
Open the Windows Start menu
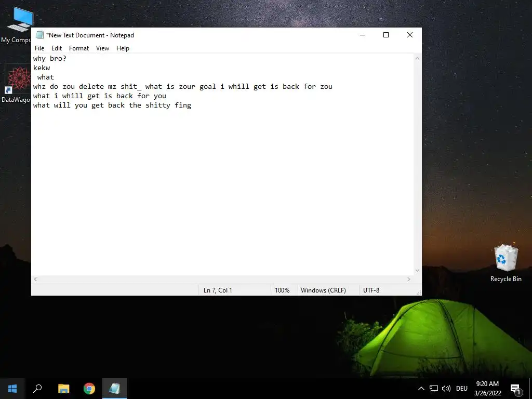pos(12,389)
